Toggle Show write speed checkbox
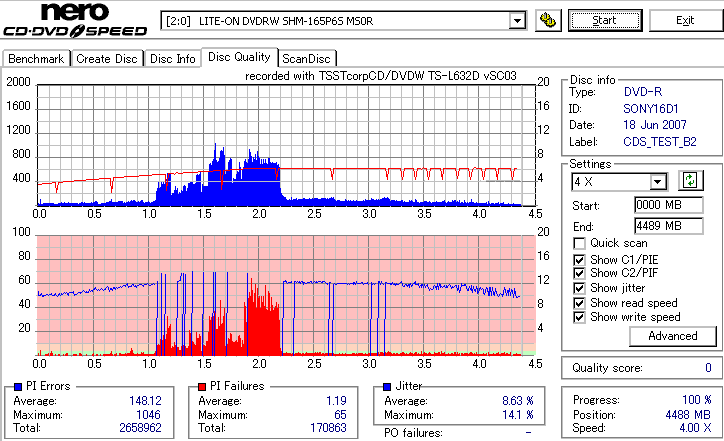The image size is (724, 441). (579, 317)
